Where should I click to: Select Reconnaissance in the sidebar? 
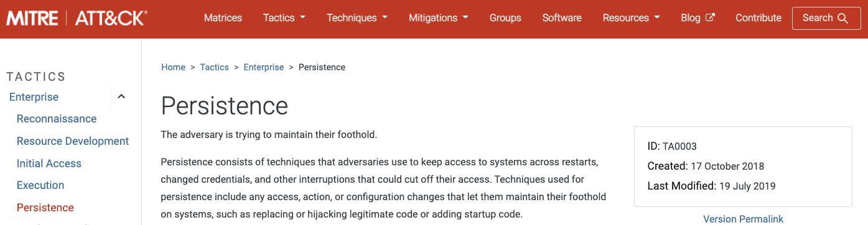click(x=57, y=119)
